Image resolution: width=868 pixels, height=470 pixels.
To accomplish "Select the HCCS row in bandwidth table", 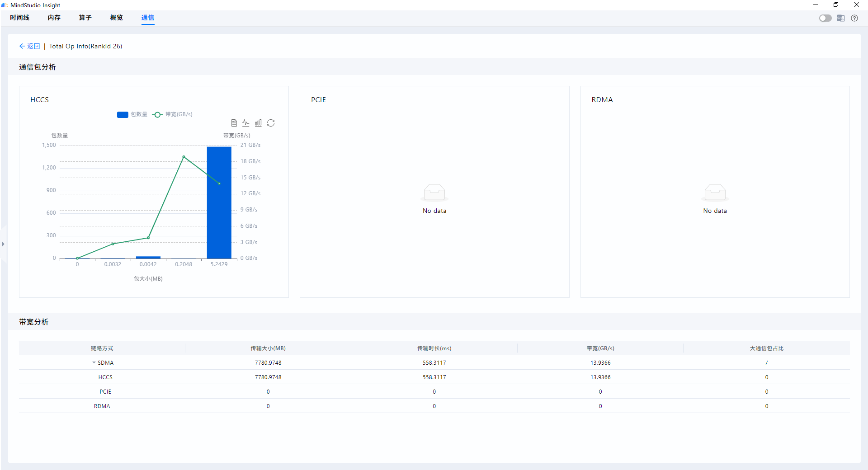I will click(434, 377).
